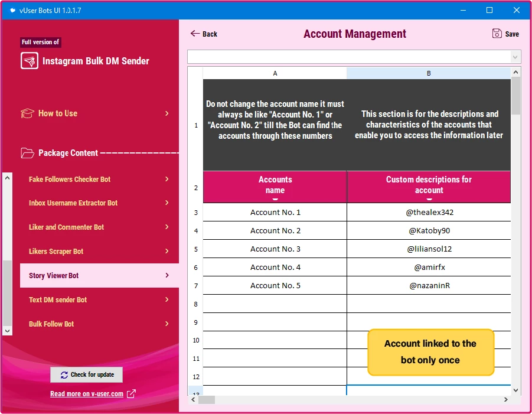Click the Package Content heading
Image resolution: width=532 pixels, height=414 pixels.
tap(68, 153)
